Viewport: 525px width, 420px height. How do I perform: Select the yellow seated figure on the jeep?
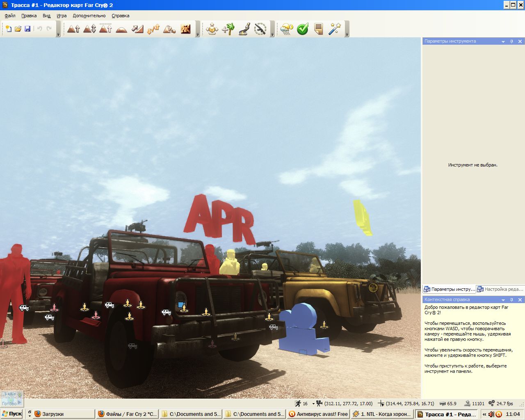click(x=230, y=262)
